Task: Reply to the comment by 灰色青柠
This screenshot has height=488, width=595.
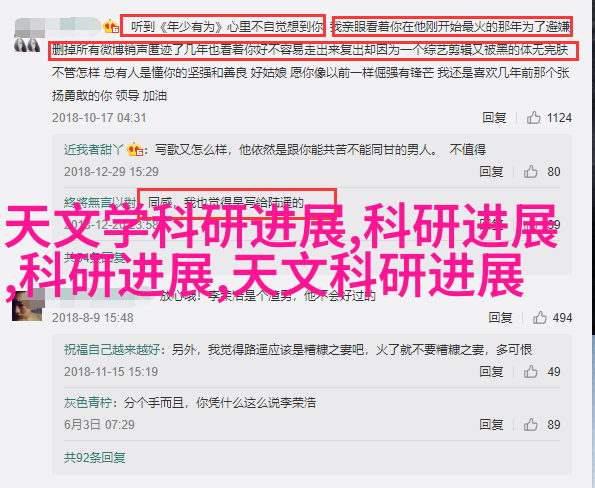Action: pos(491,425)
